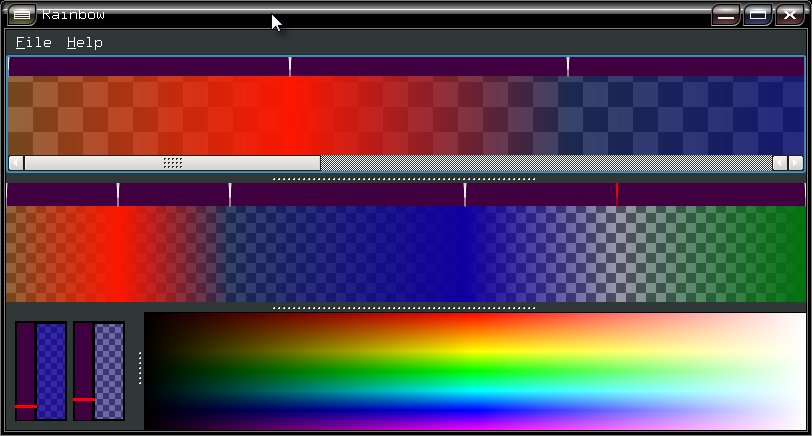Screen dimensions: 812x436
Task: Select the second white marker in upper gradient bar
Action: pos(568,67)
